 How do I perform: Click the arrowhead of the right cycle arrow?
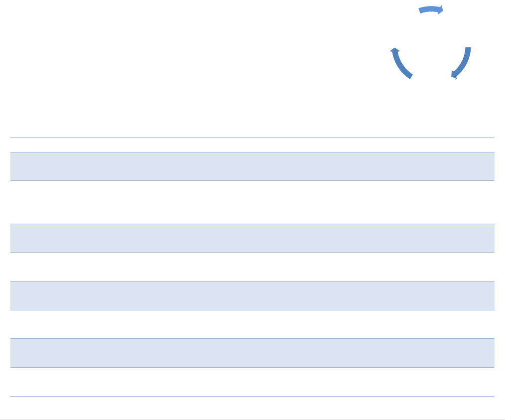[x=454, y=75]
